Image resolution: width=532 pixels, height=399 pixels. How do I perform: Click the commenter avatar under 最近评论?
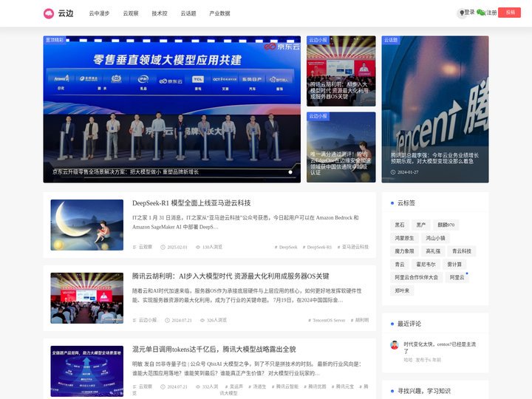click(395, 345)
